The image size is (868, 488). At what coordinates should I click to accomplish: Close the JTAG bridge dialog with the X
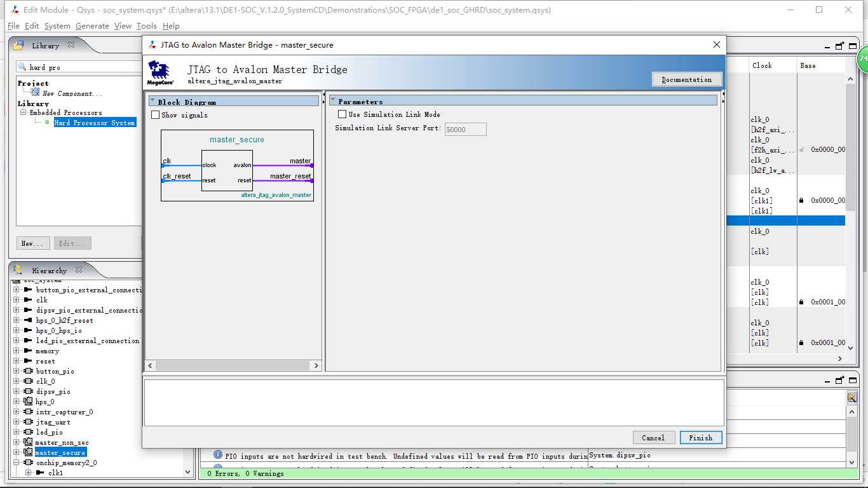717,44
